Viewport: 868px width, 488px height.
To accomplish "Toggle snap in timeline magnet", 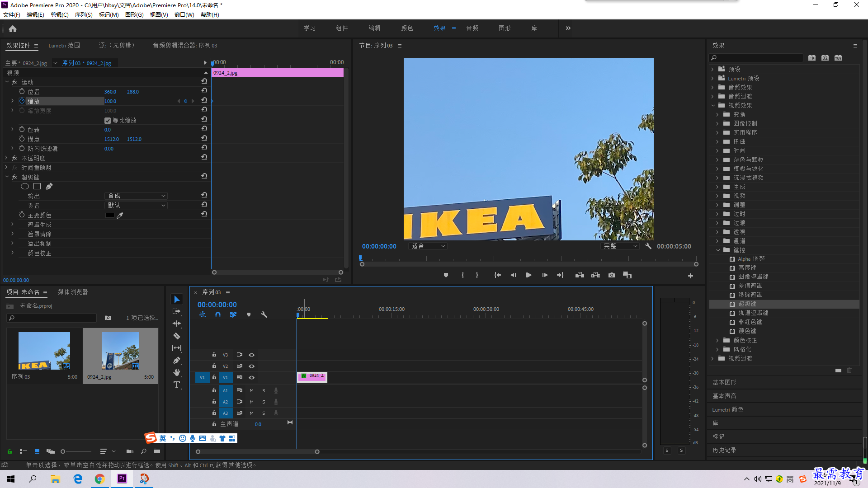I will [x=218, y=314].
